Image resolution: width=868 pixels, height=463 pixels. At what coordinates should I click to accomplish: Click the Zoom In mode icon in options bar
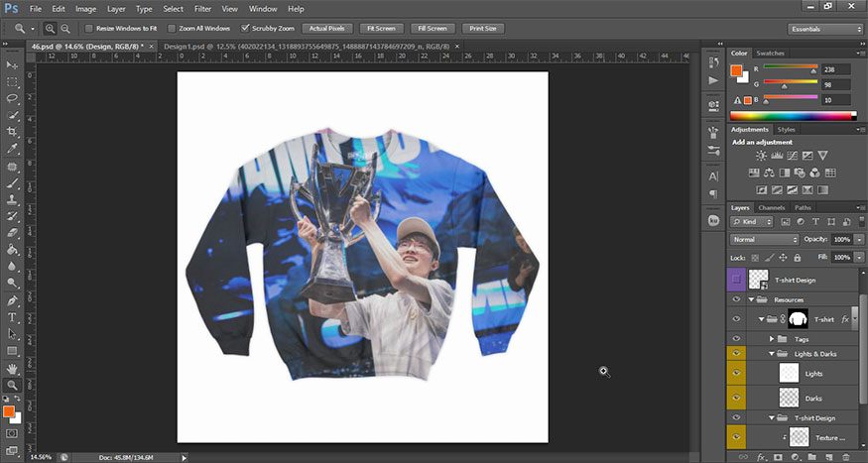50,28
